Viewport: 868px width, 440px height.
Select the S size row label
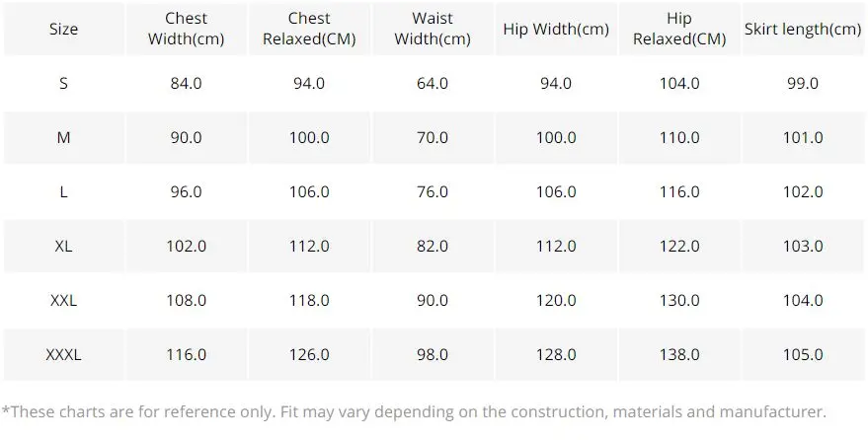(x=63, y=84)
